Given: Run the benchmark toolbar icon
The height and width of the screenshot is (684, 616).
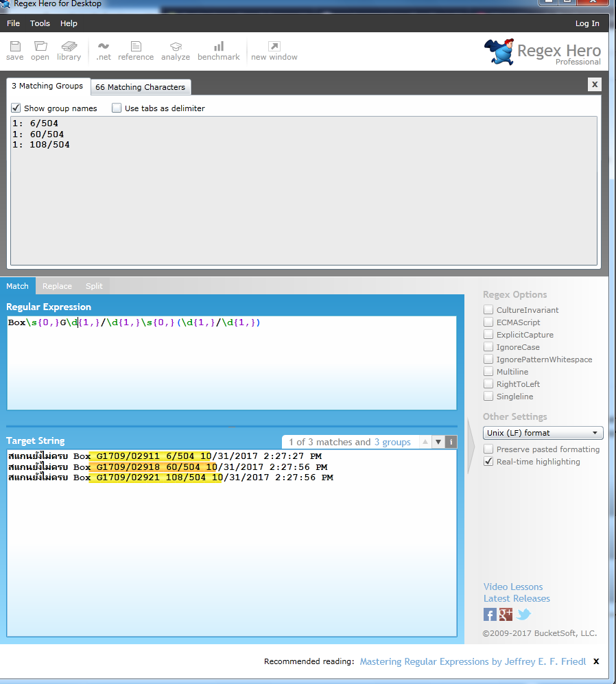Looking at the screenshot, I should tap(219, 47).
